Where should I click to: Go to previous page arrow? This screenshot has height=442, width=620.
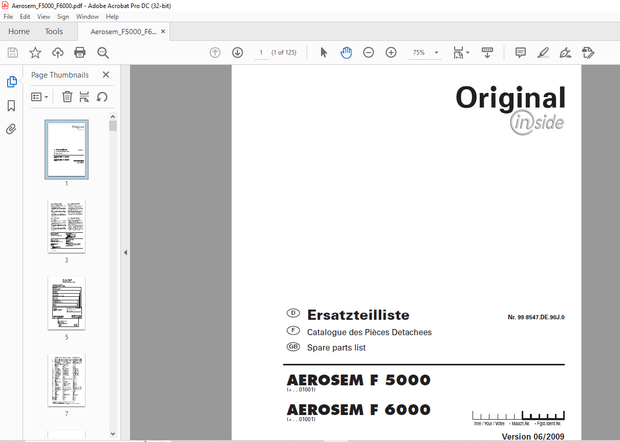point(215,53)
